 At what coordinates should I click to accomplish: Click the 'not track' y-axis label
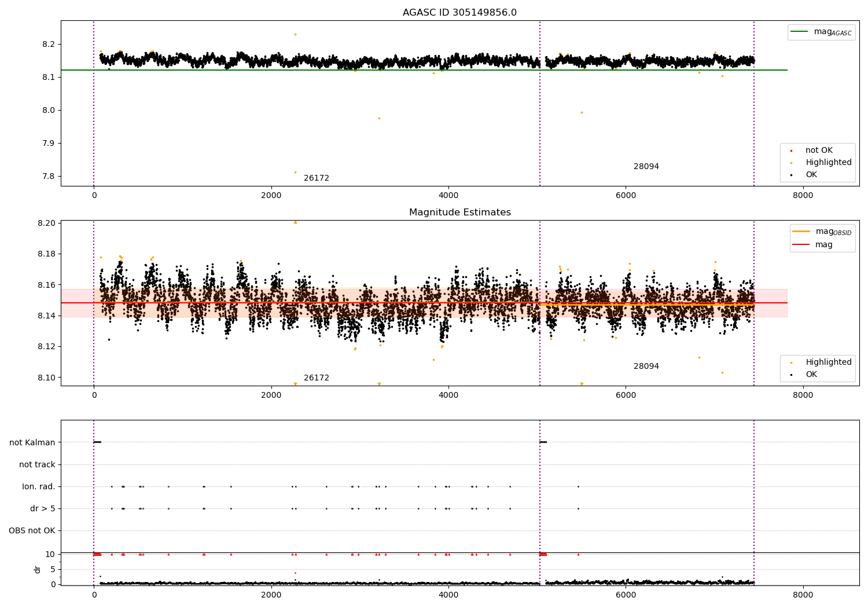[x=37, y=465]
